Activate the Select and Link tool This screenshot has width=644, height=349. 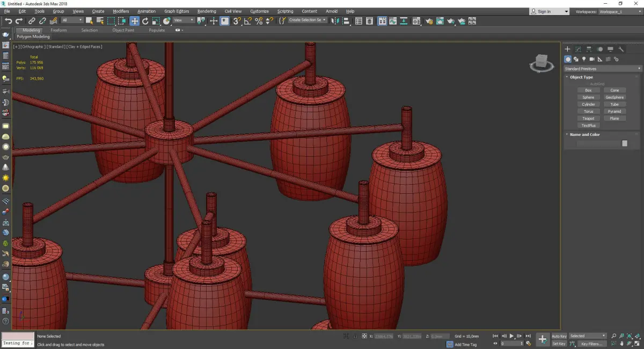coord(32,21)
